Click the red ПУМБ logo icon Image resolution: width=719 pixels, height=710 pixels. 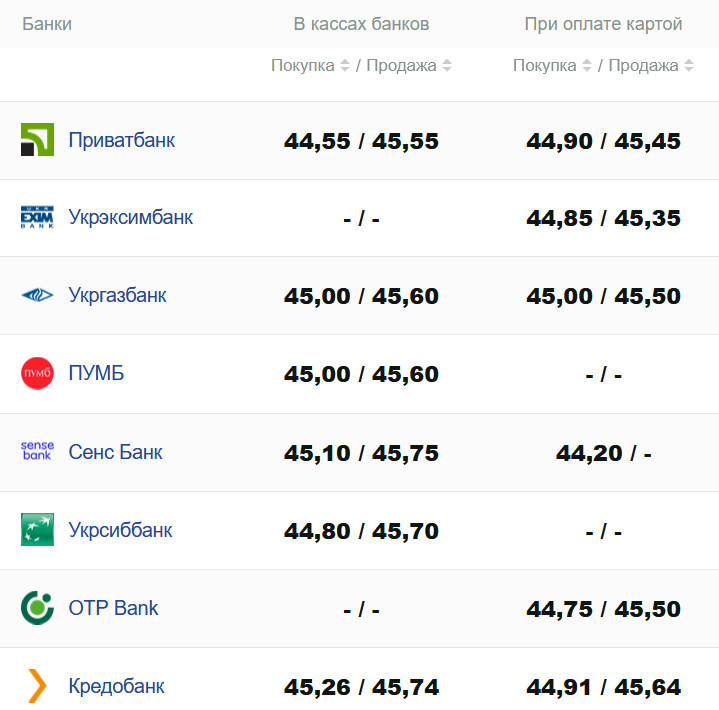[x=37, y=374]
